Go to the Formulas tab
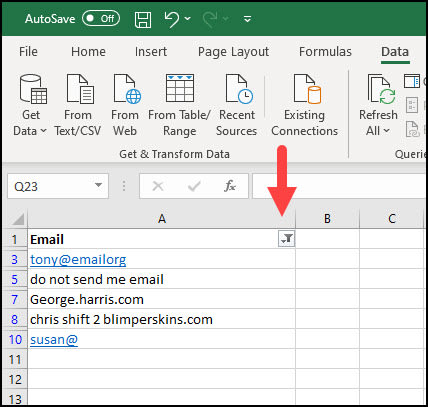Image resolution: width=428 pixels, height=407 pixels. pyautogui.click(x=325, y=52)
